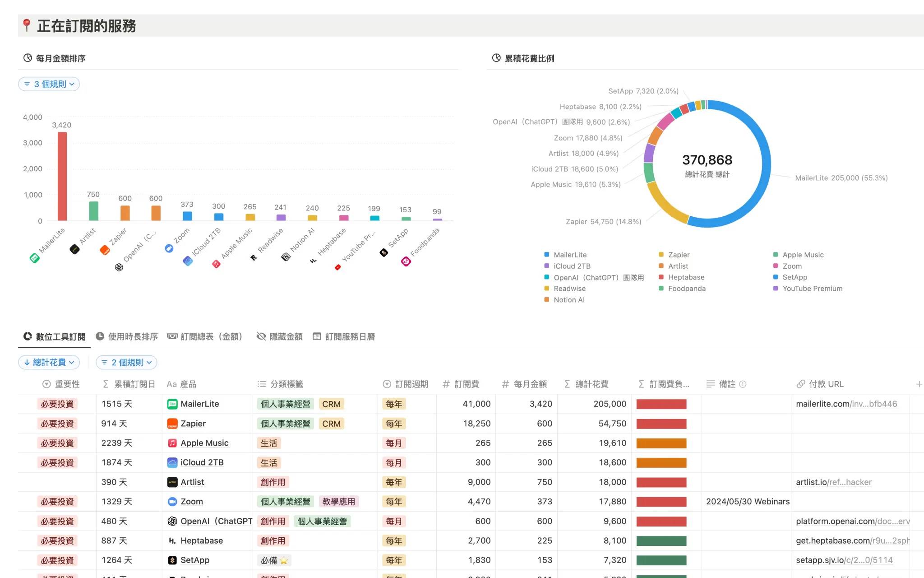The image size is (924, 578).
Task: Click the red MailerLite bar in chart
Action: click(62, 176)
